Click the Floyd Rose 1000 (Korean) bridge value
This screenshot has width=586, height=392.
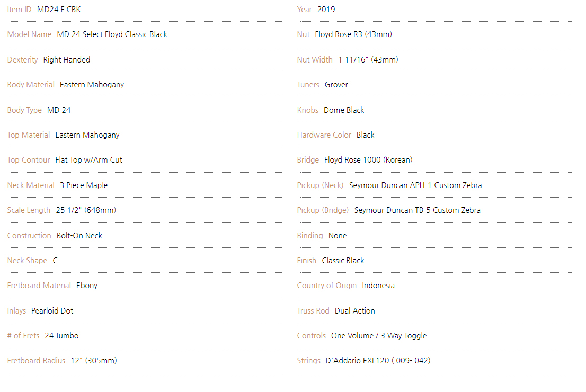tap(368, 160)
